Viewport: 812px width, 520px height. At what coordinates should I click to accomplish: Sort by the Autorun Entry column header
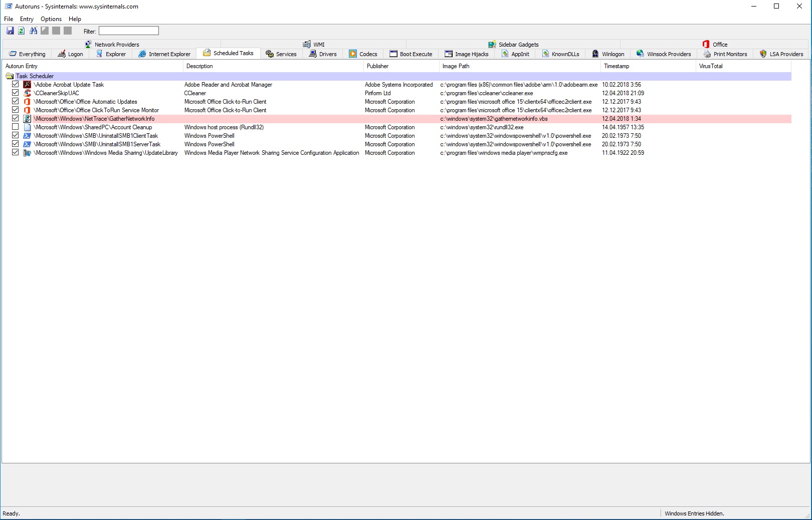pos(93,66)
